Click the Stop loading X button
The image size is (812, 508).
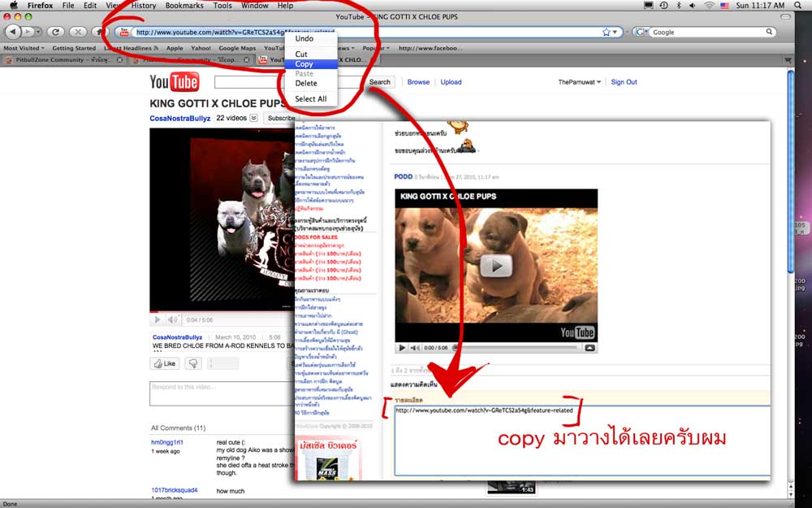pyautogui.click(x=78, y=33)
